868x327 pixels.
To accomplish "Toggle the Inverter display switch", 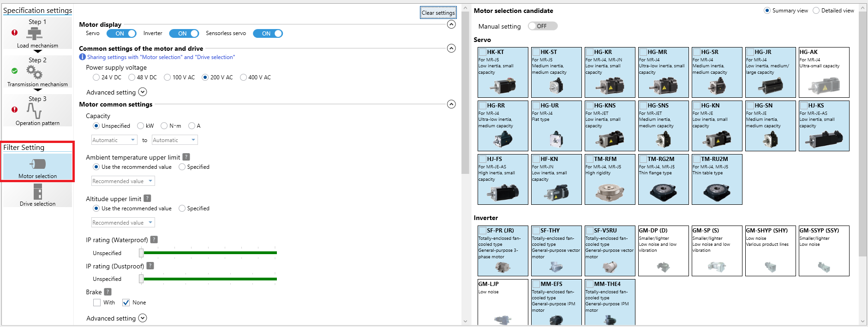I will click(x=184, y=33).
